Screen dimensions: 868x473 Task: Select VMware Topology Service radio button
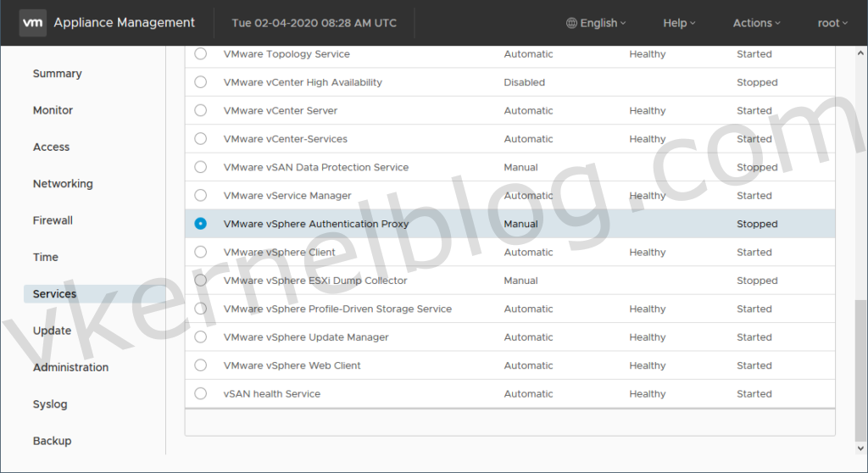click(200, 53)
